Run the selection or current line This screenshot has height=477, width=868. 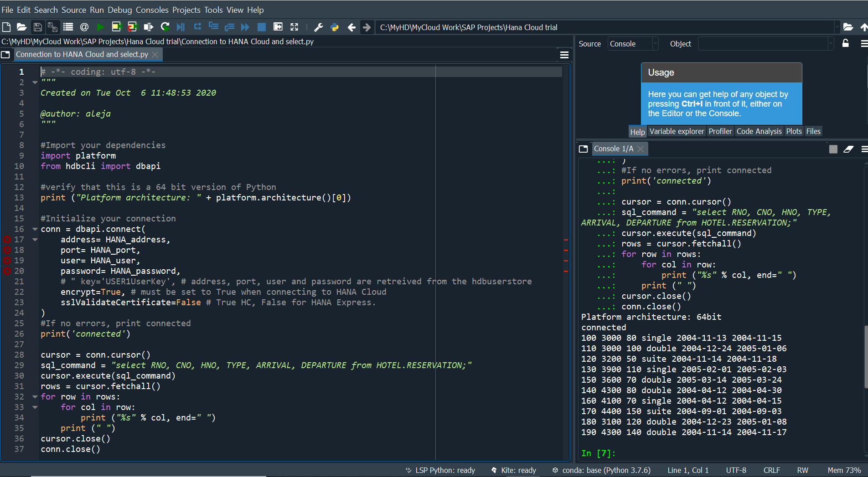(149, 27)
